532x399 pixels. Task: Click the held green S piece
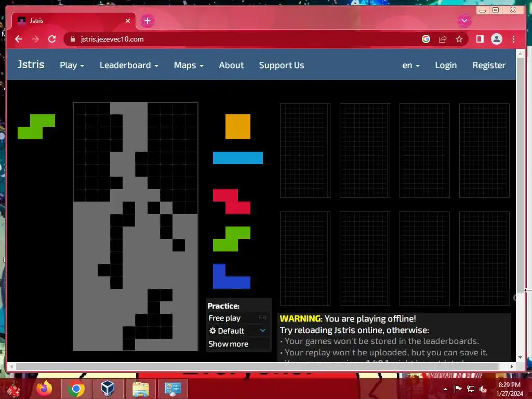click(36, 127)
